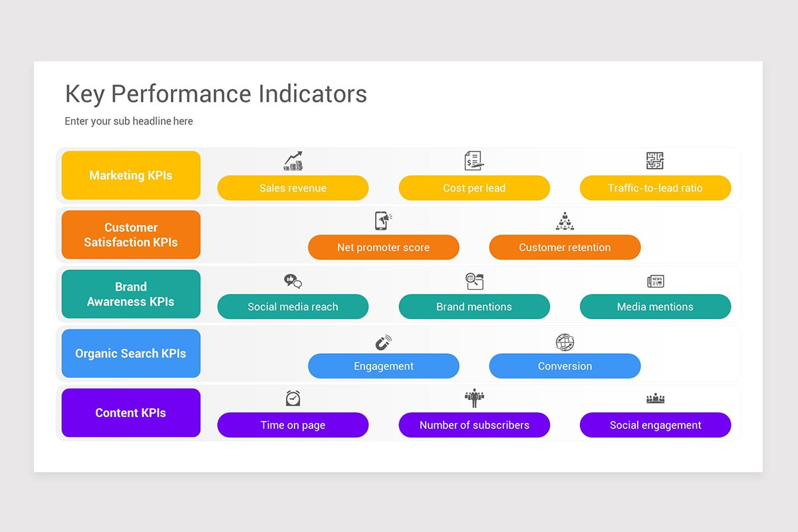The width and height of the screenshot is (798, 532).
Task: Select the alarm clock icon above Time on page
Action: (x=293, y=398)
